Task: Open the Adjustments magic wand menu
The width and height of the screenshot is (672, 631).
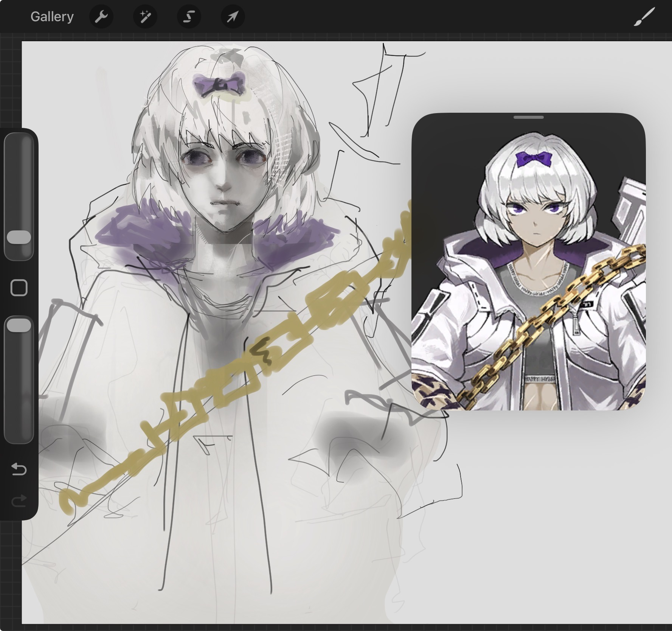Action: pos(145,17)
